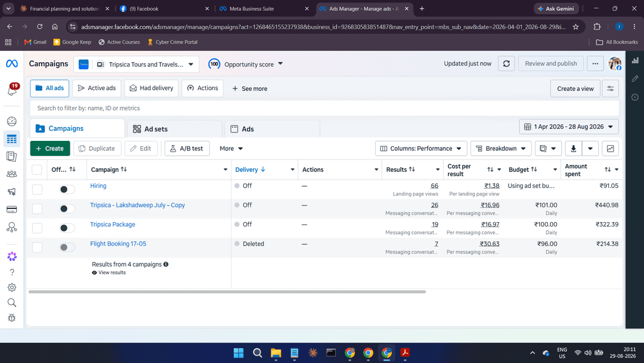Open the Tripsica Tours and Travels account dropdown
The height and width of the screenshot is (363, 644).
pos(137,64)
